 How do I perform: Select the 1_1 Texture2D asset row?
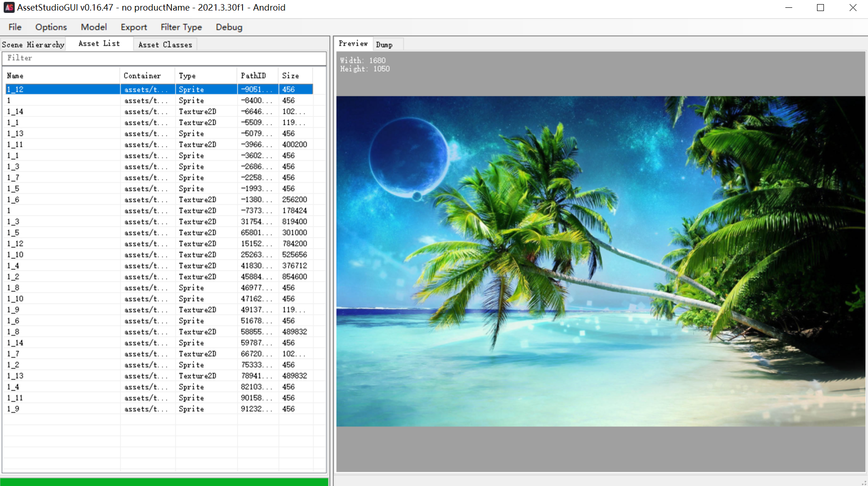159,123
